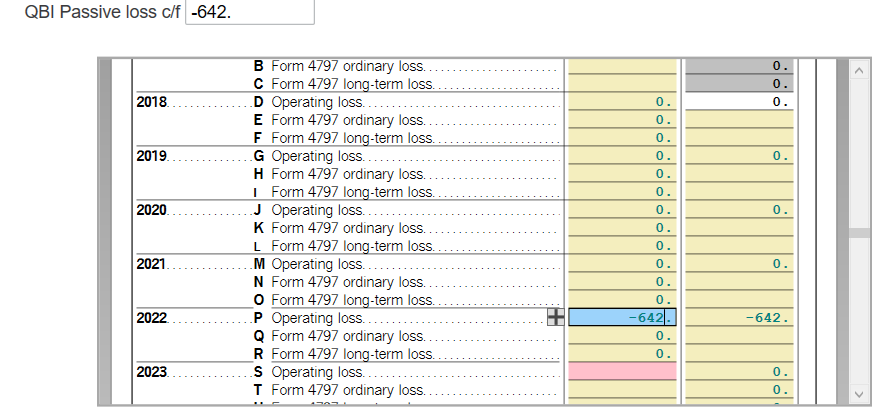This screenshot has width=881, height=418.
Task: Click the QBI Passive loss c/f input field
Action: tap(250, 11)
